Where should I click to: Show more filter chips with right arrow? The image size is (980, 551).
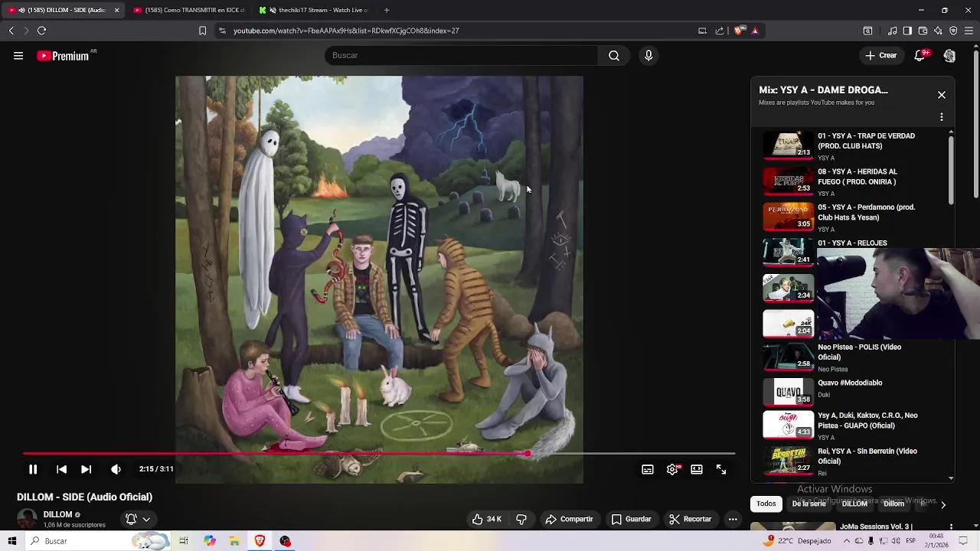943,504
